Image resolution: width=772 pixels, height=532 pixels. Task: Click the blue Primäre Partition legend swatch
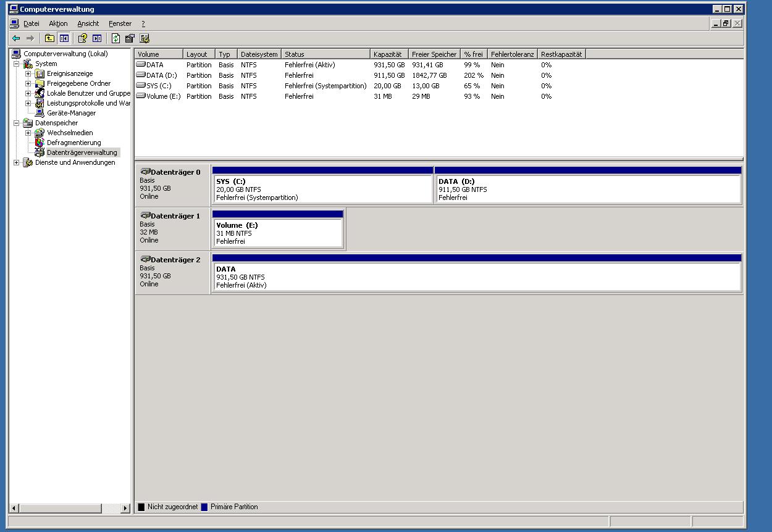click(x=204, y=507)
